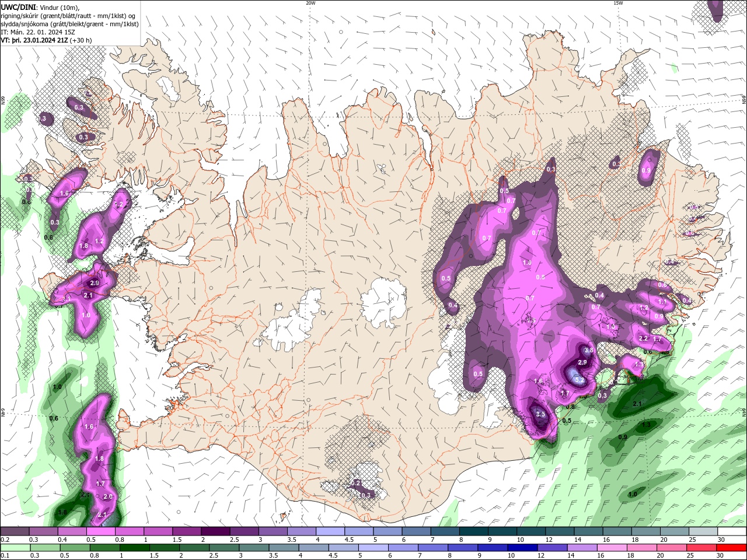This screenshot has height=560, width=747.
Task: Click the '2.0' value in the southwest band
Action: pos(107,496)
